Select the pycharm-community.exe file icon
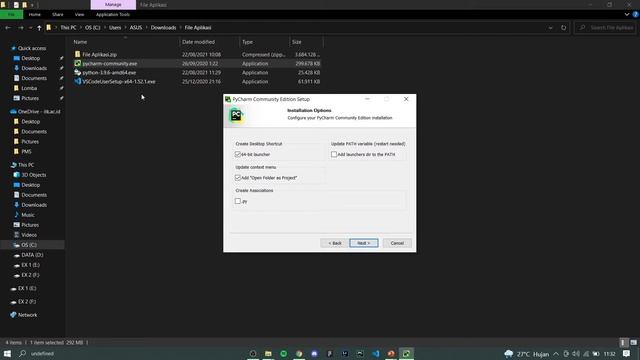The width and height of the screenshot is (640, 360). [78, 63]
